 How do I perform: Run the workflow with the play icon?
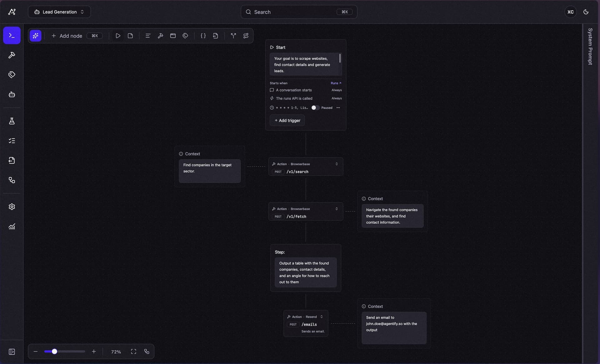click(x=118, y=36)
